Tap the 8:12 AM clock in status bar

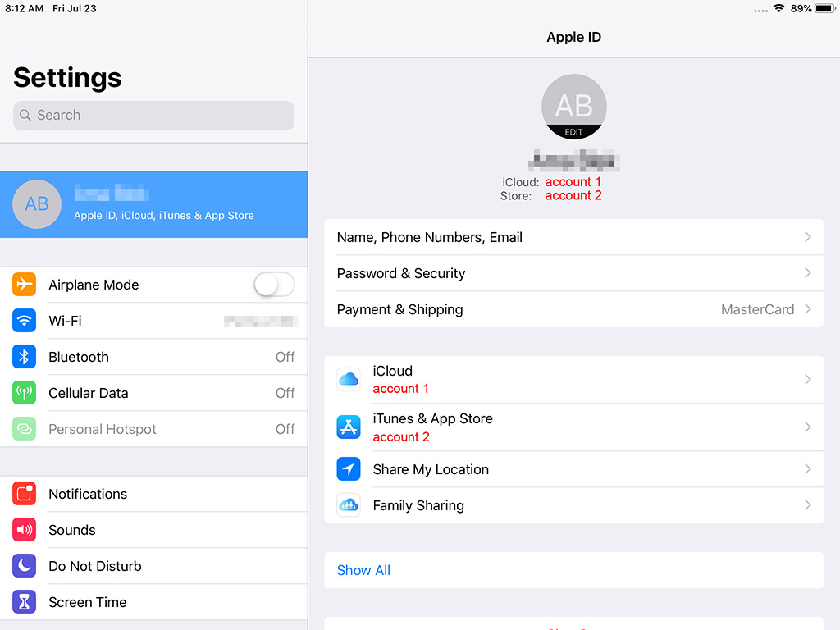pos(24,8)
